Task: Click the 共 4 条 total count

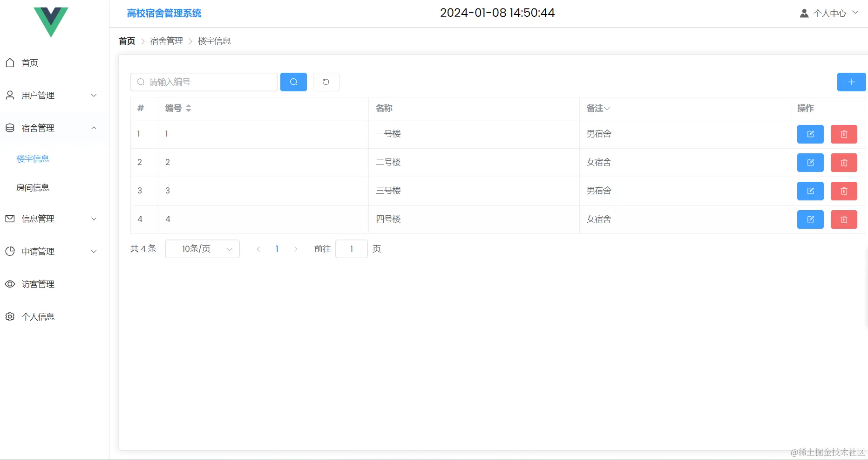Action: point(143,249)
